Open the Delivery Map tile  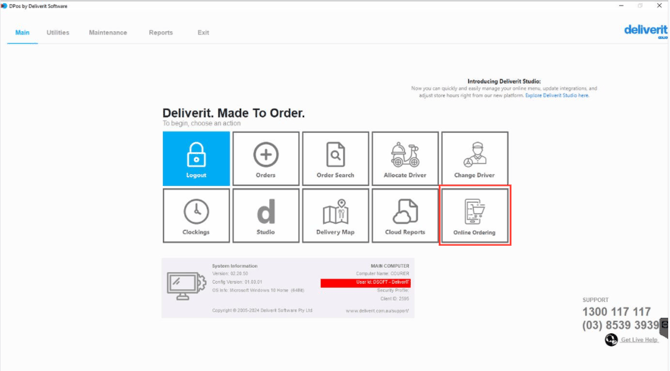tap(335, 216)
